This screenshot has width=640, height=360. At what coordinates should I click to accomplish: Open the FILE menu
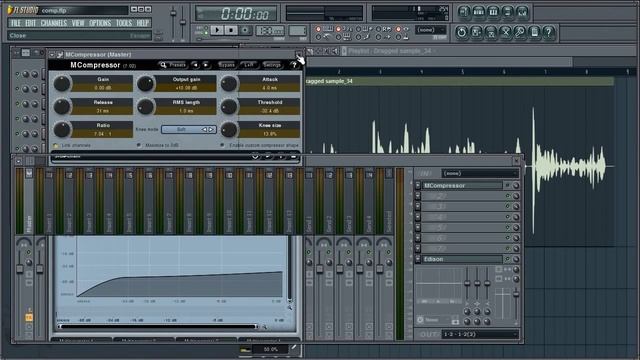pyautogui.click(x=16, y=23)
